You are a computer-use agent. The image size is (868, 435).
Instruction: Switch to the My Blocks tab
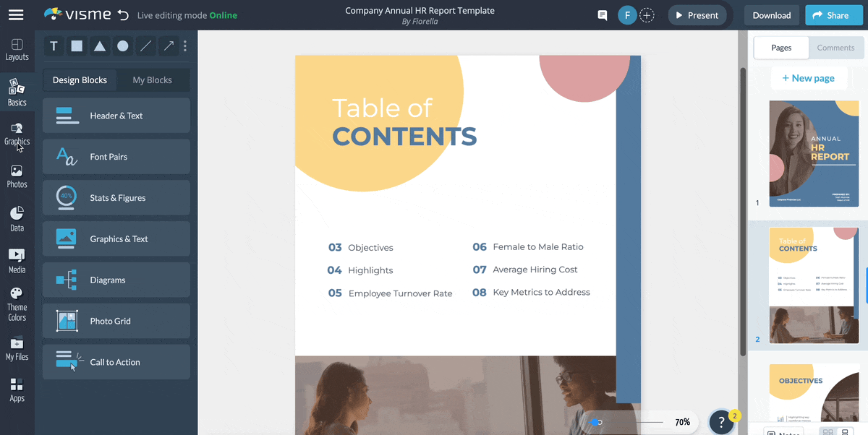[x=153, y=79]
